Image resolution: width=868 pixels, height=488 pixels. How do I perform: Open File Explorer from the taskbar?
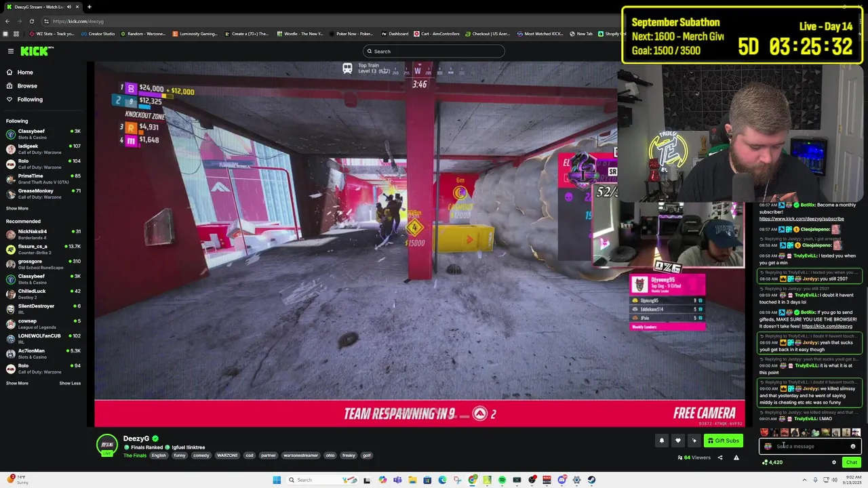pos(412,480)
